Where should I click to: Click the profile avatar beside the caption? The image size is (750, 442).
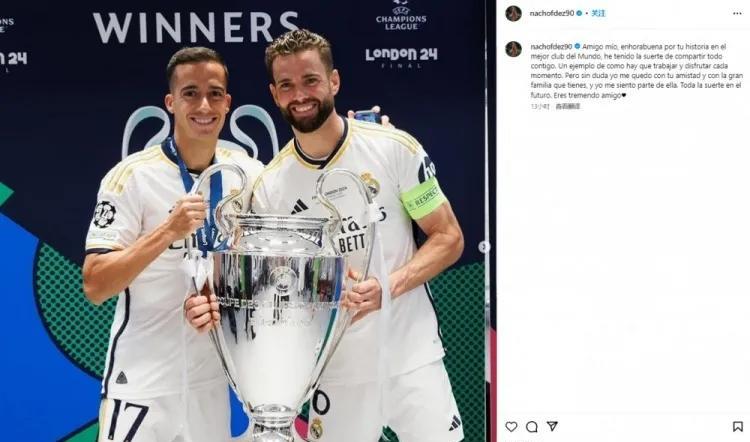[x=514, y=49]
